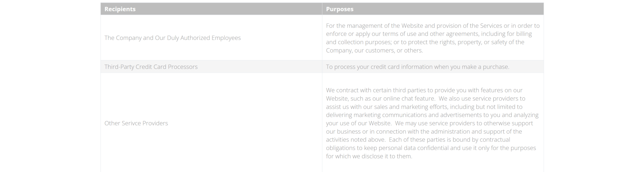Viewport: 644px width, 172px height.
Task: Click the line starting "our business or in connection"
Action: tap(424, 132)
